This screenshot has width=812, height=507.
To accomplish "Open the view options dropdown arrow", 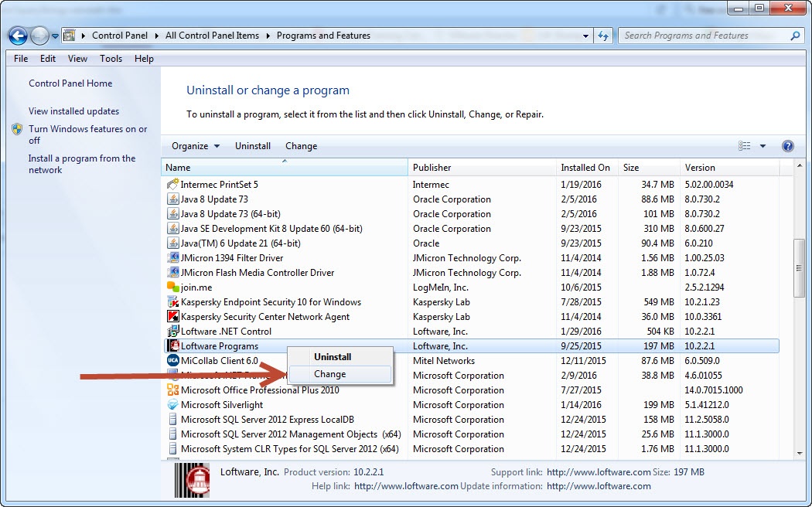I will click(x=763, y=146).
